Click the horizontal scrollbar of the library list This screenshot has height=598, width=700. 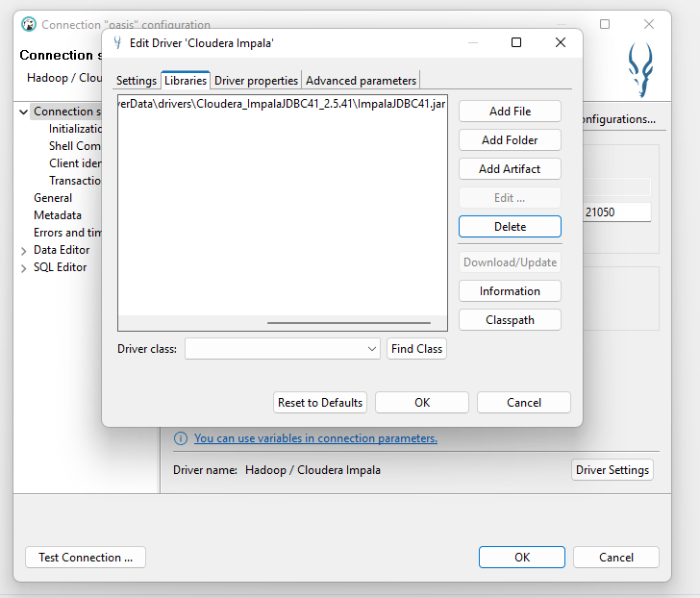(x=349, y=322)
